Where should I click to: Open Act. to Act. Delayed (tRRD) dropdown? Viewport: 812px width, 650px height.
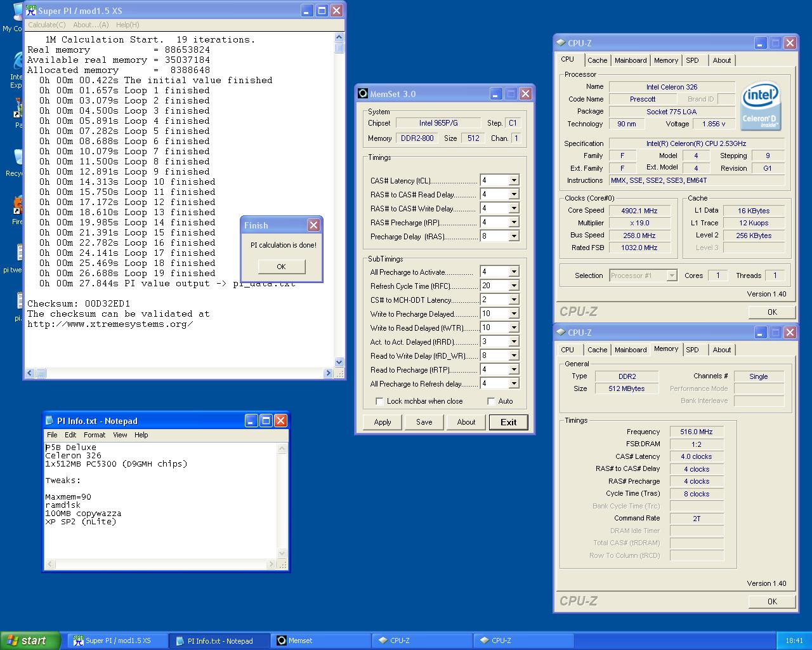pos(514,342)
